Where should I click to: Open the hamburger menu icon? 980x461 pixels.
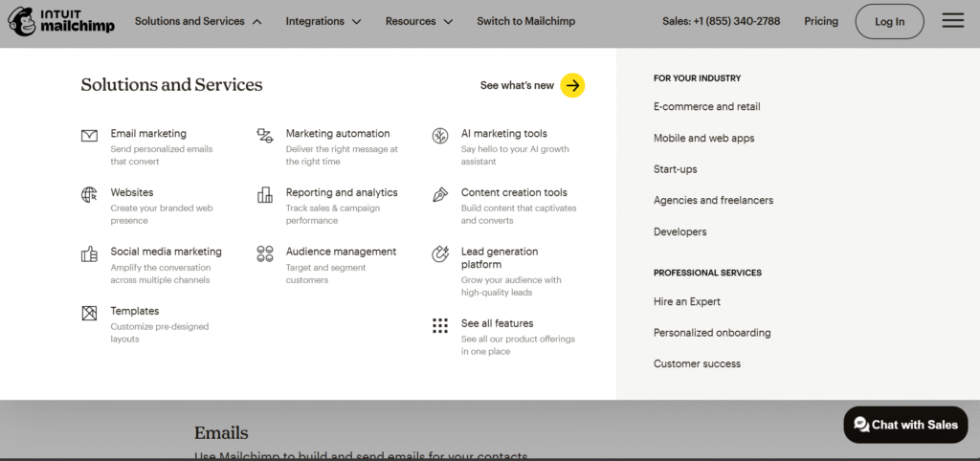(x=952, y=21)
